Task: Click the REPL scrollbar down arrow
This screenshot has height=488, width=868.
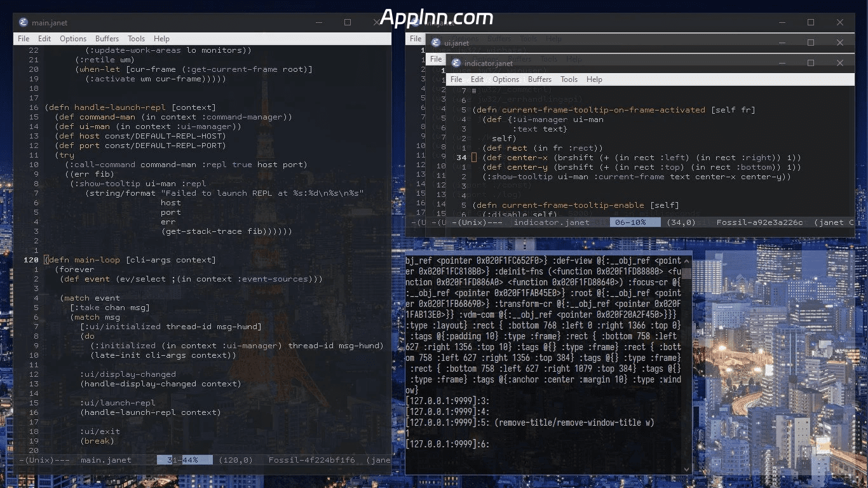Action: (x=686, y=469)
